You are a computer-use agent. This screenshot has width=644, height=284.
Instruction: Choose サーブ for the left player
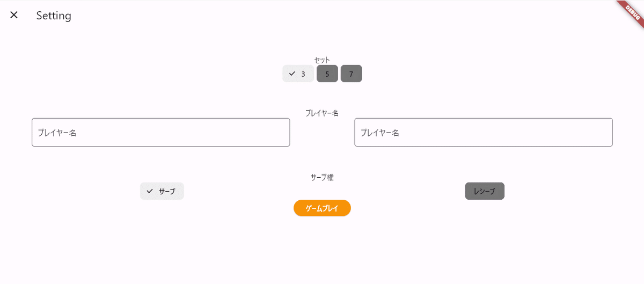coord(162,191)
